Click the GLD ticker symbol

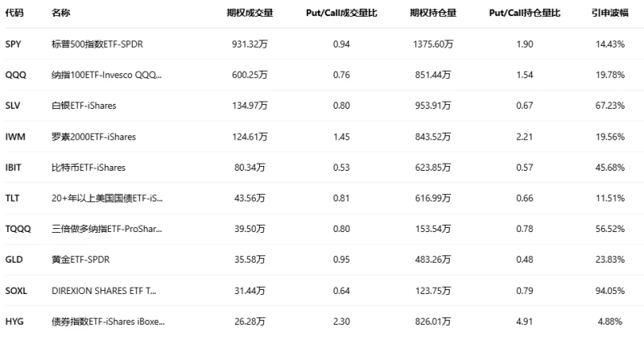(x=14, y=259)
